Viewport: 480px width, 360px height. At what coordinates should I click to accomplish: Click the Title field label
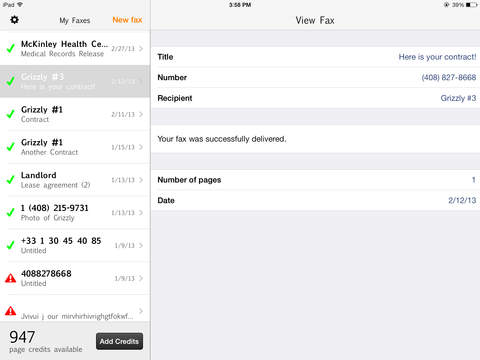pyautogui.click(x=165, y=57)
